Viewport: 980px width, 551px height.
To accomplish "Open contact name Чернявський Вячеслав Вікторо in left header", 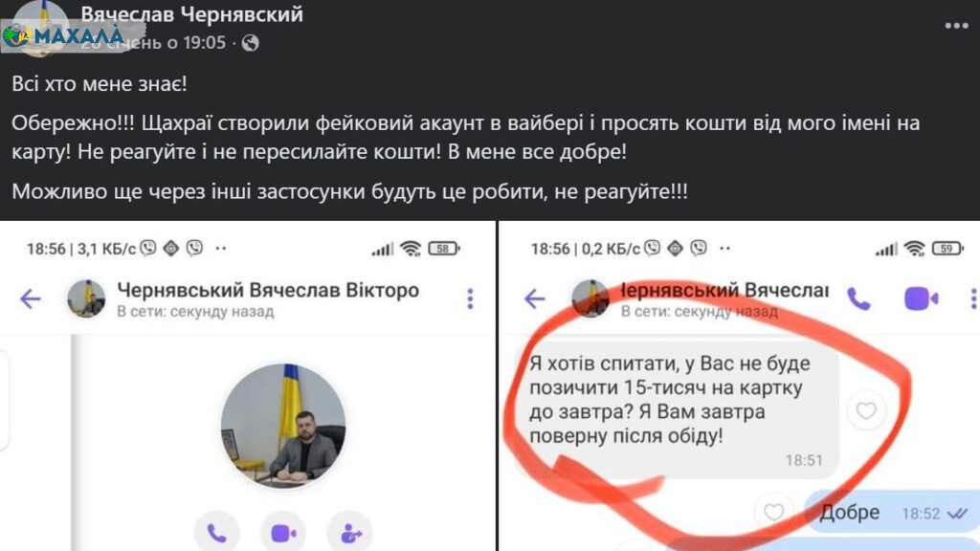I will 268,291.
